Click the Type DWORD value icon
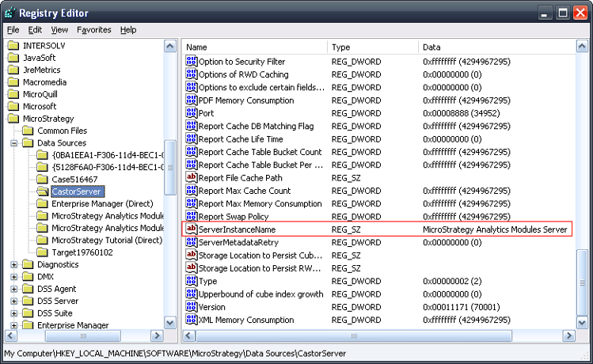This screenshot has width=593, height=364. [x=191, y=281]
